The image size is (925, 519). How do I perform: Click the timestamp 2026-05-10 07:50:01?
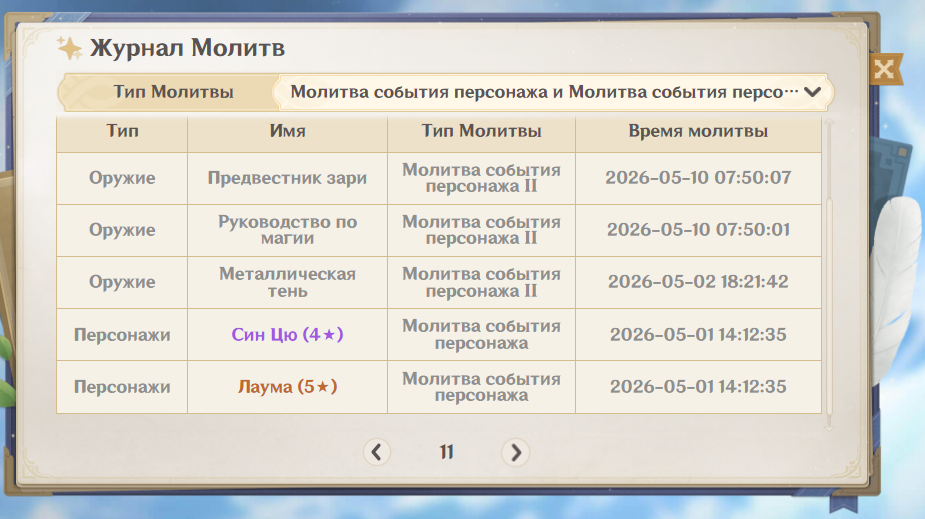698,229
